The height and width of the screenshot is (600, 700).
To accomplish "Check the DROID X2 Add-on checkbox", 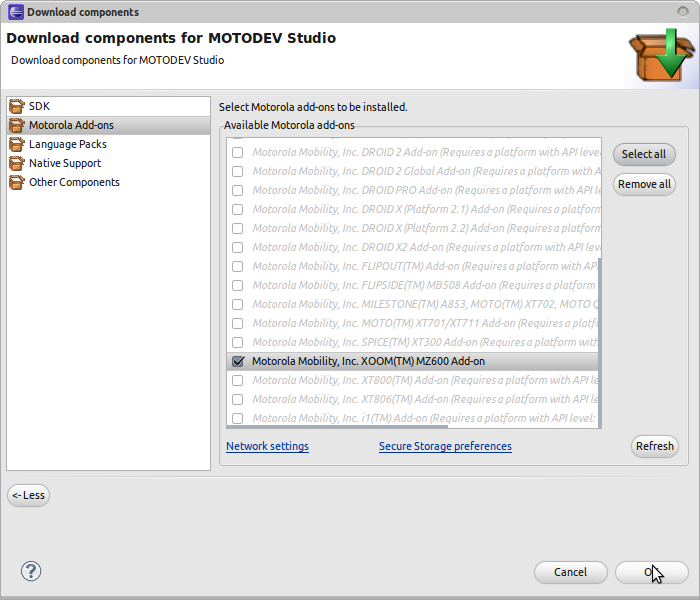I will 238,247.
